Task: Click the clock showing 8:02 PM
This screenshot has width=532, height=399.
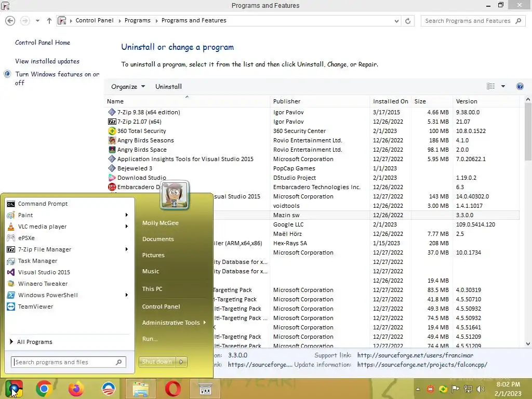Action: click(508, 384)
